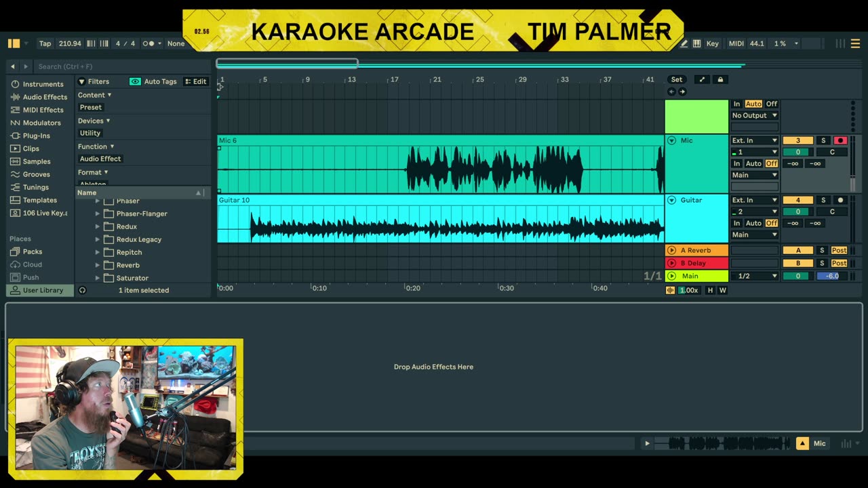Solo the Mic track
The height and width of the screenshot is (488, 868).
point(823,140)
